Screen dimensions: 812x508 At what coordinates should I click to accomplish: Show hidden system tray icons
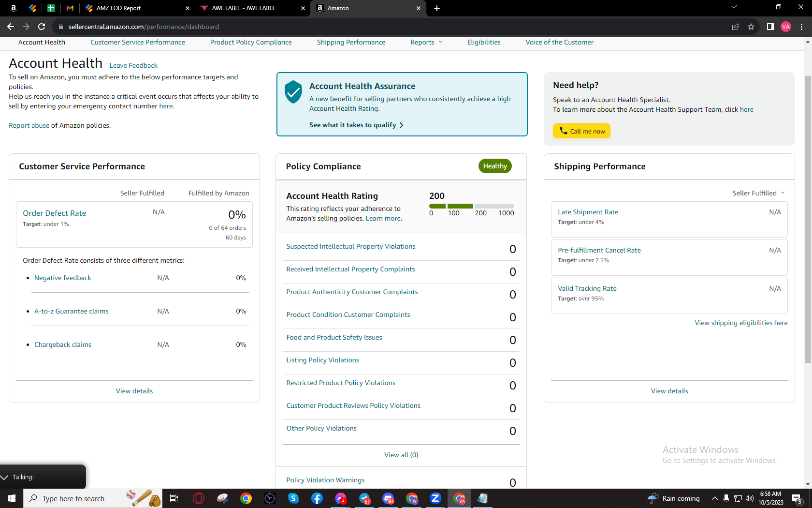(714, 498)
